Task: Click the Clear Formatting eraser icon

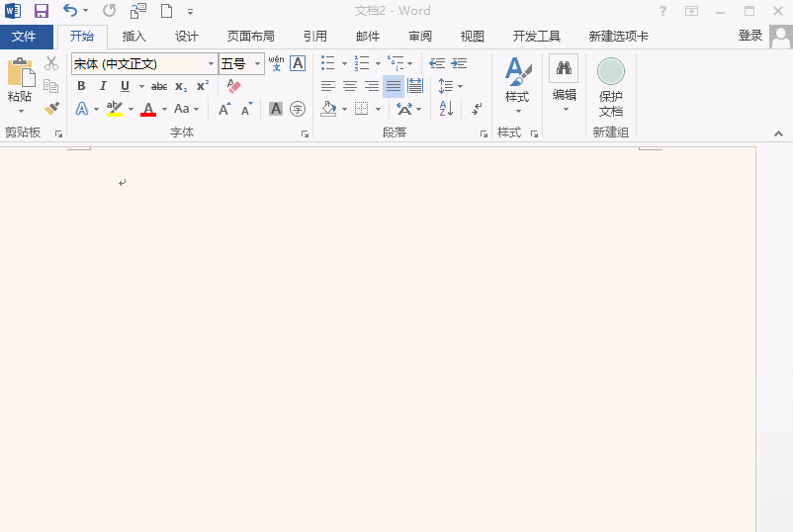Action: 234,86
